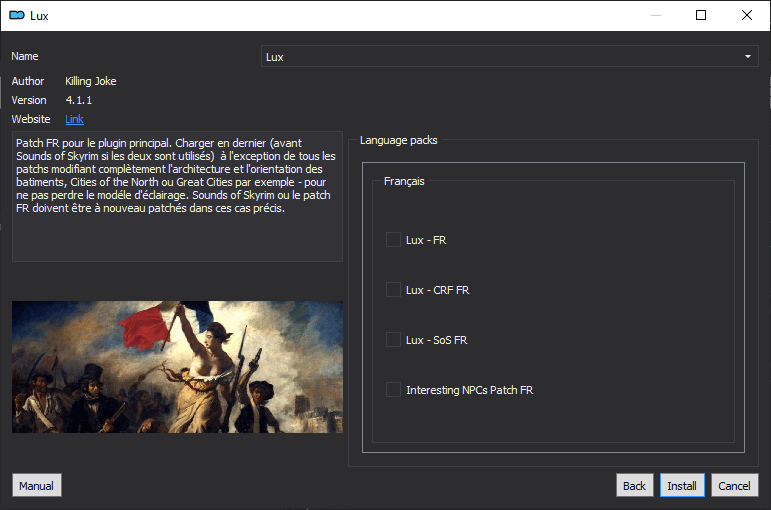Viewport: 771px width, 510px height.
Task: Cancel the Lux installation
Action: click(x=735, y=485)
